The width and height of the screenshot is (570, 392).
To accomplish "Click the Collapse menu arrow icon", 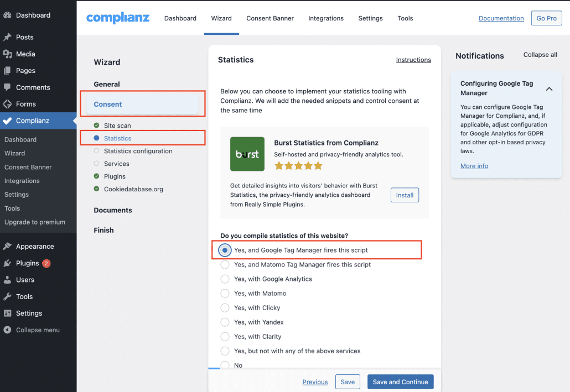I will tap(7, 330).
